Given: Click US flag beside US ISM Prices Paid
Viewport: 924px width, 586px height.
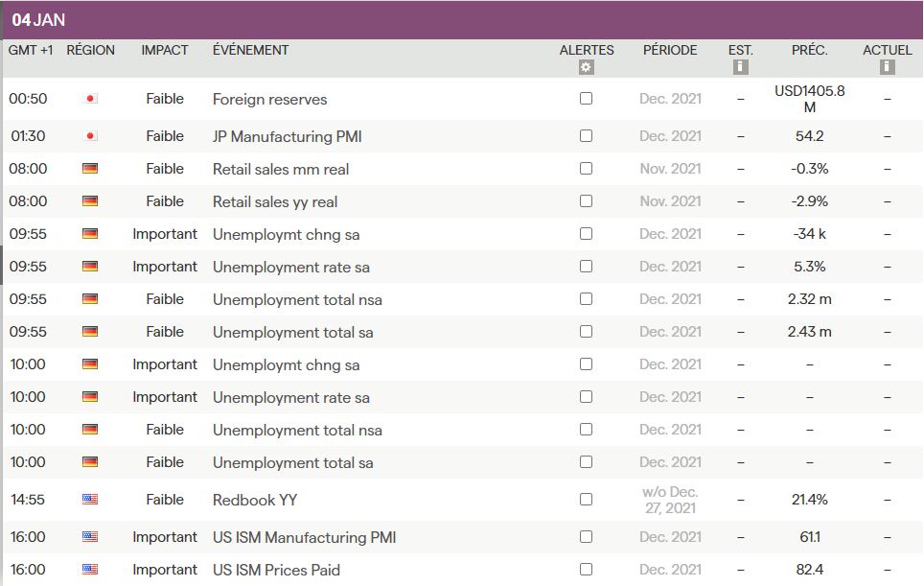Looking at the screenshot, I should point(90,570).
